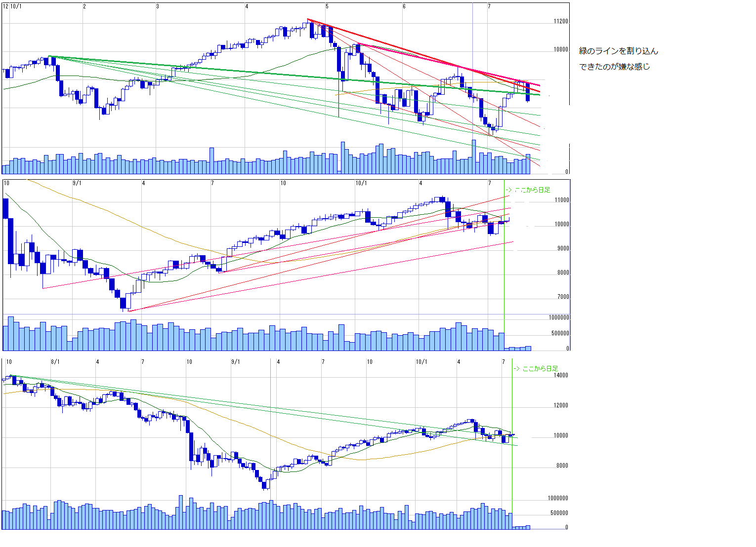Screen dimensions: 756x547
Task: Click the 11000 price label in middle chart
Action: pos(562,200)
